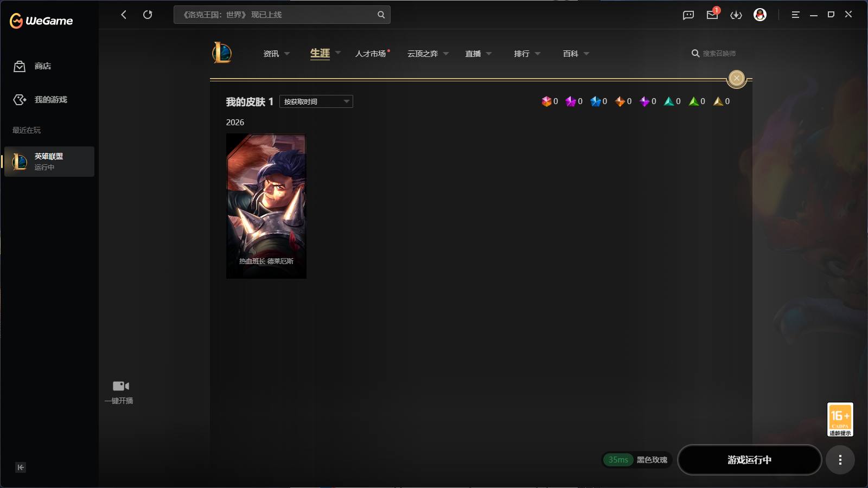Open the download manager icon

click(x=736, y=15)
